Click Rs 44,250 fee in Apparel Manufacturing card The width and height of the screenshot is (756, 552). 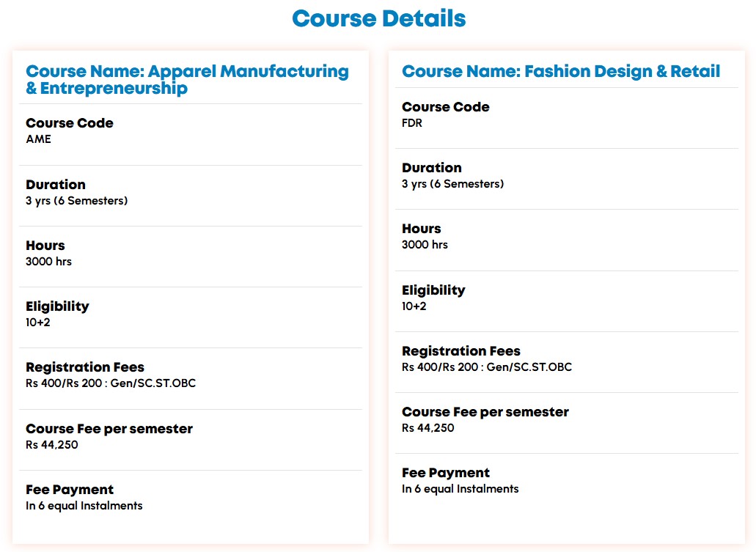point(51,444)
